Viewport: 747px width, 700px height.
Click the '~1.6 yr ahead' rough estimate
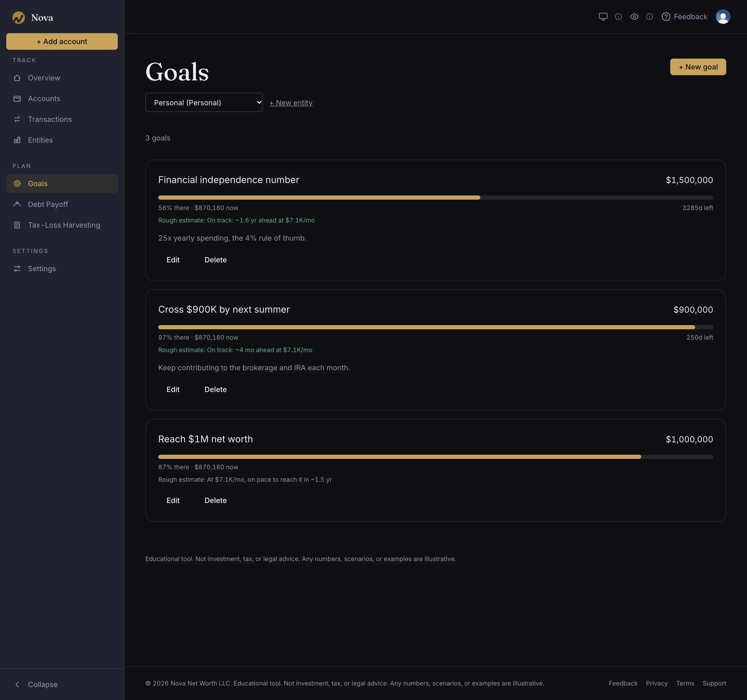236,220
